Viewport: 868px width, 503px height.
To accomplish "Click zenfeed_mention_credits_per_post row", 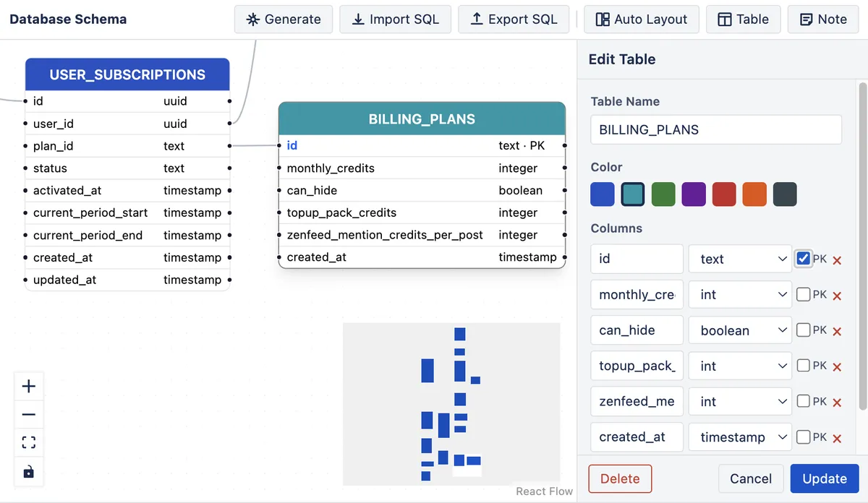I will pyautogui.click(x=422, y=236).
